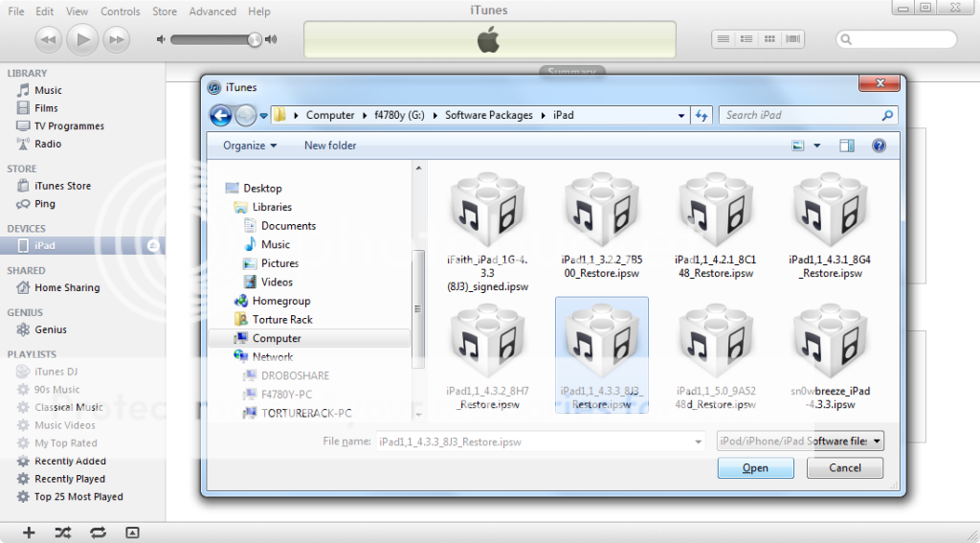Click the Previous track button in iTunes

click(48, 40)
